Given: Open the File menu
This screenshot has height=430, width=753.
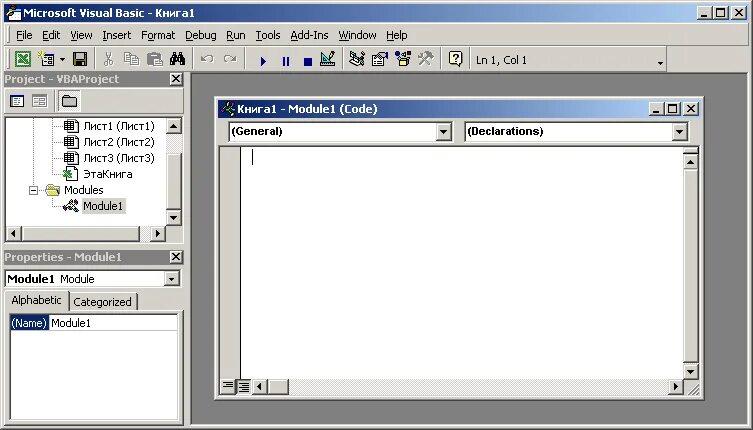Looking at the screenshot, I should [x=24, y=36].
